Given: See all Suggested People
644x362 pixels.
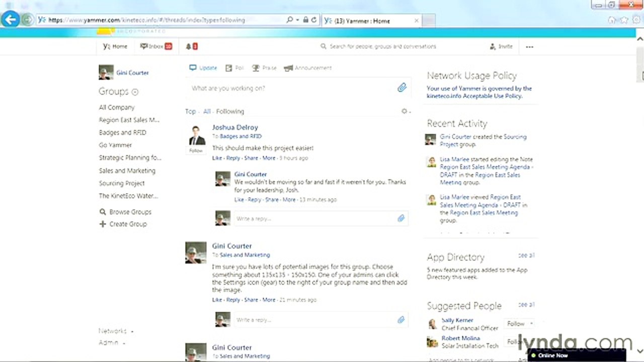Looking at the screenshot, I should (x=527, y=305).
